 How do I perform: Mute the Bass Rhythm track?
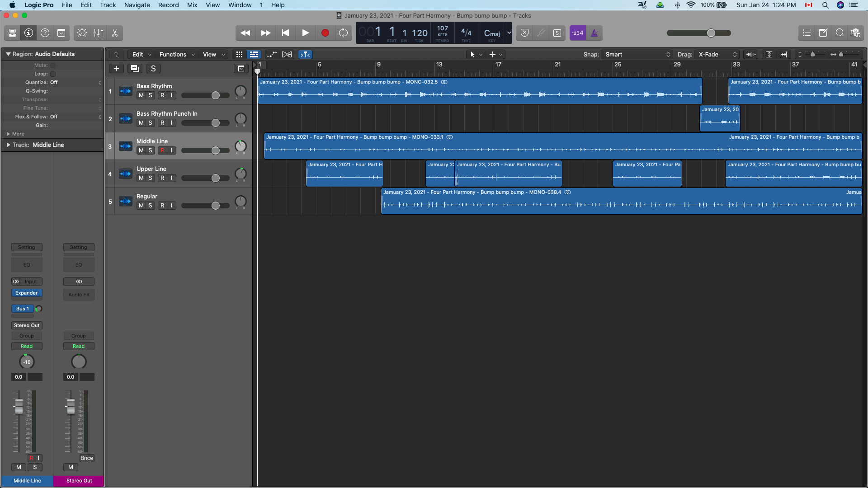141,95
